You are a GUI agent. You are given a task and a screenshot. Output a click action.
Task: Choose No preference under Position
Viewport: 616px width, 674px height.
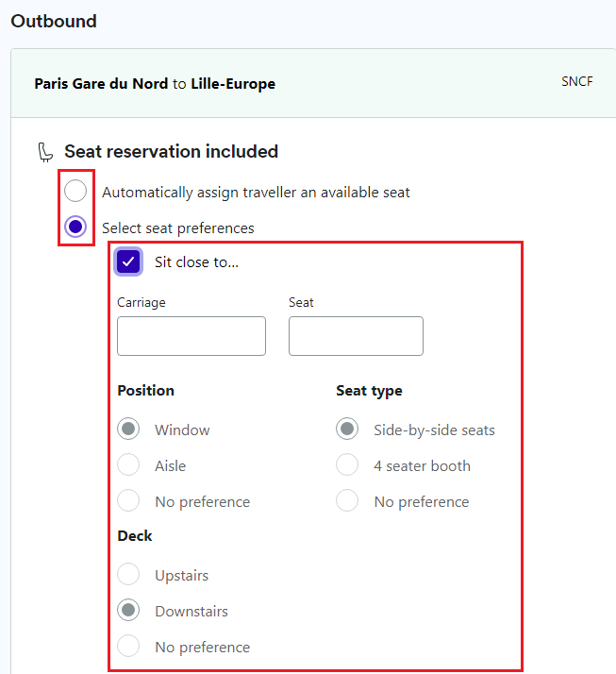(x=128, y=500)
